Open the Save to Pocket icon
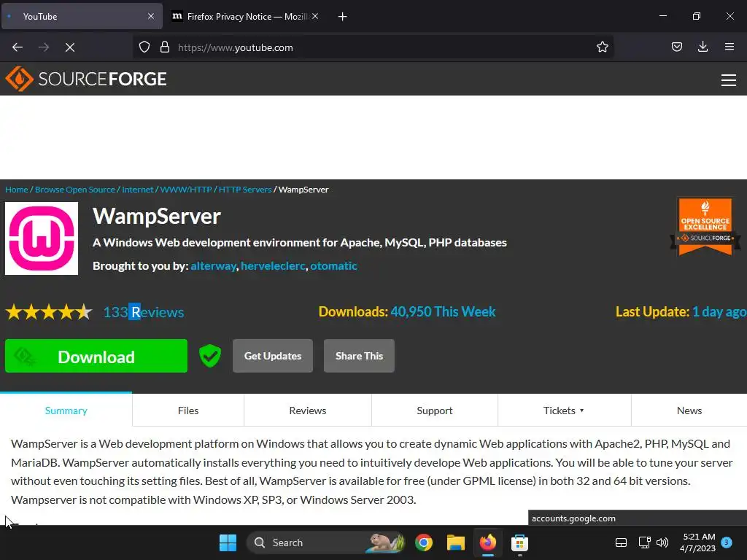747x560 pixels. tap(676, 47)
